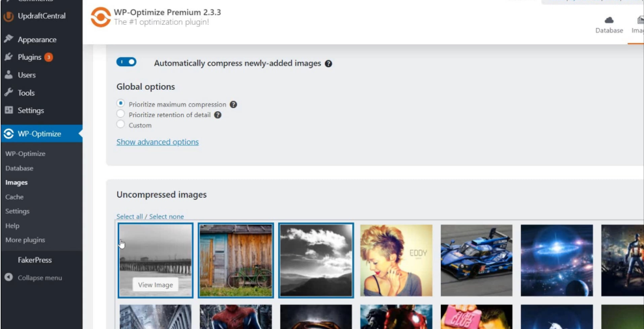The width and height of the screenshot is (644, 329).
Task: Open help icon for maximum compression
Action: 233,105
